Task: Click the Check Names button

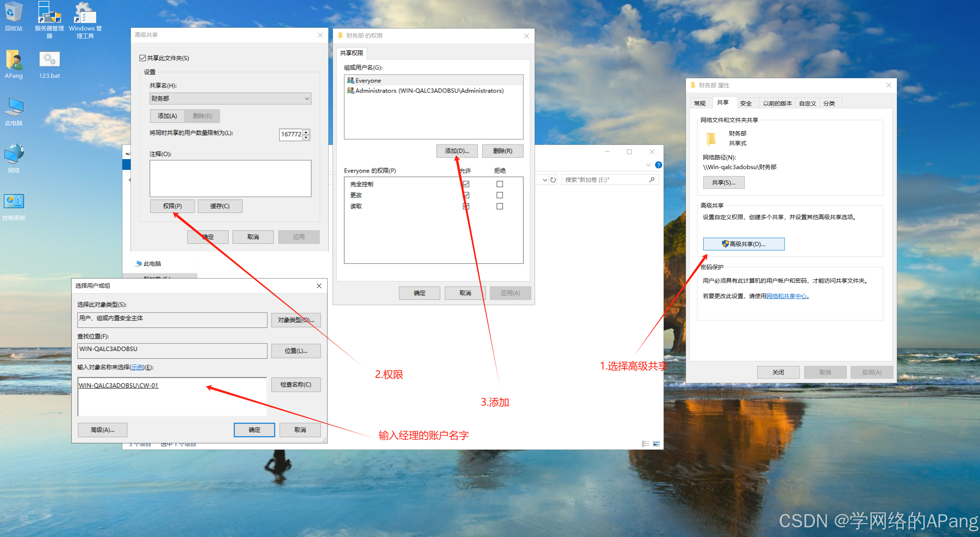Action: (x=296, y=384)
